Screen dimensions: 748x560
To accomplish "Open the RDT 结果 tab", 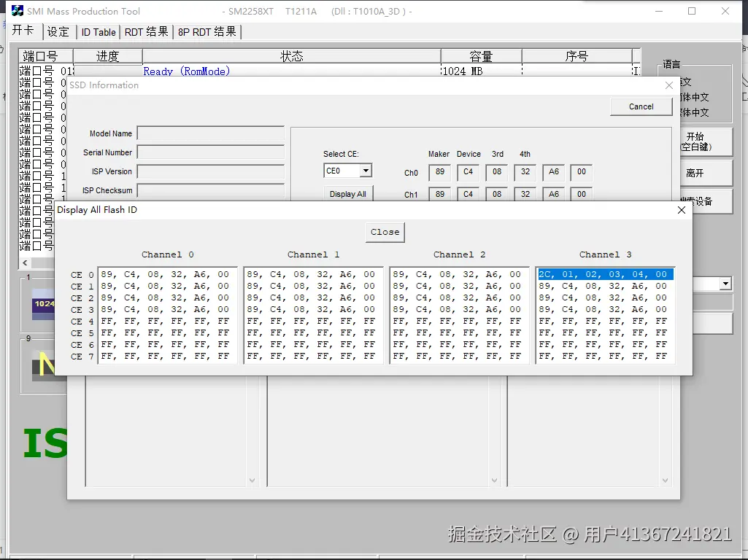I will click(147, 32).
